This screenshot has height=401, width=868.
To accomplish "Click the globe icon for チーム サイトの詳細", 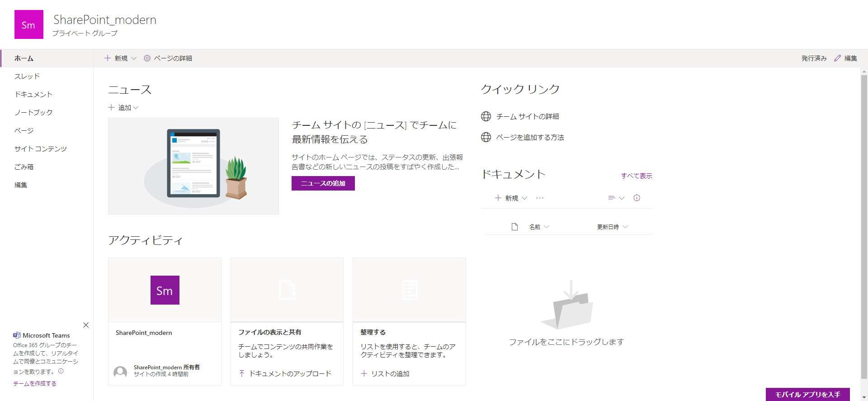I will coord(486,116).
